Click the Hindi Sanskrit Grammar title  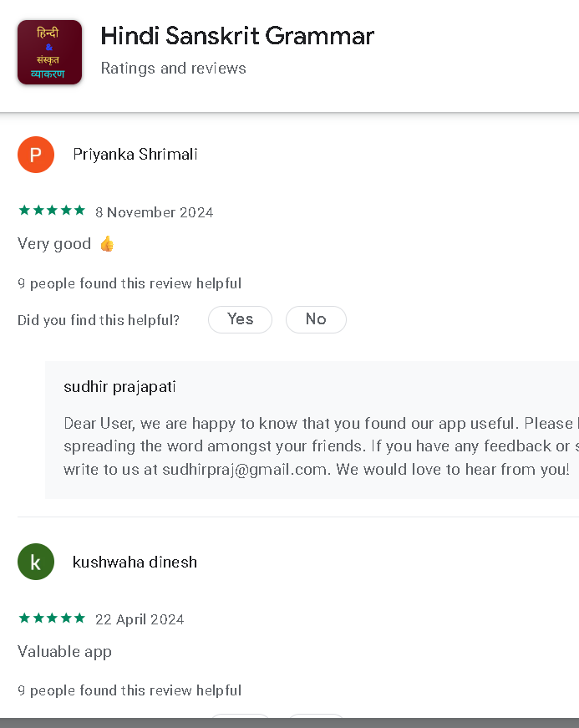click(237, 36)
